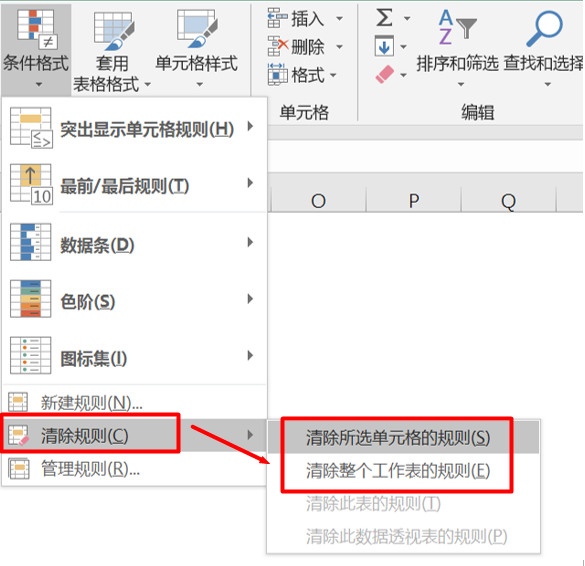Open 色阶(S) submenu

(x=134, y=300)
